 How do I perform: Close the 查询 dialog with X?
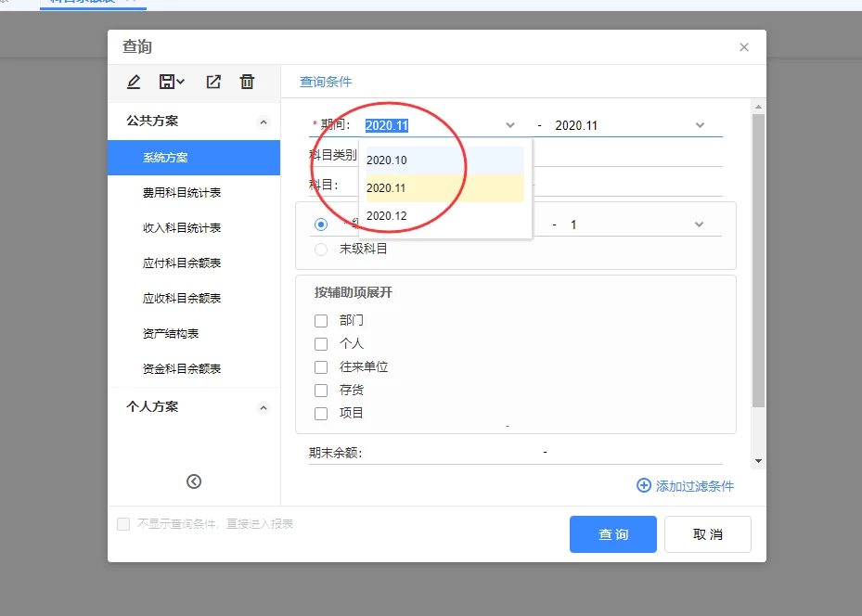pyautogui.click(x=743, y=47)
